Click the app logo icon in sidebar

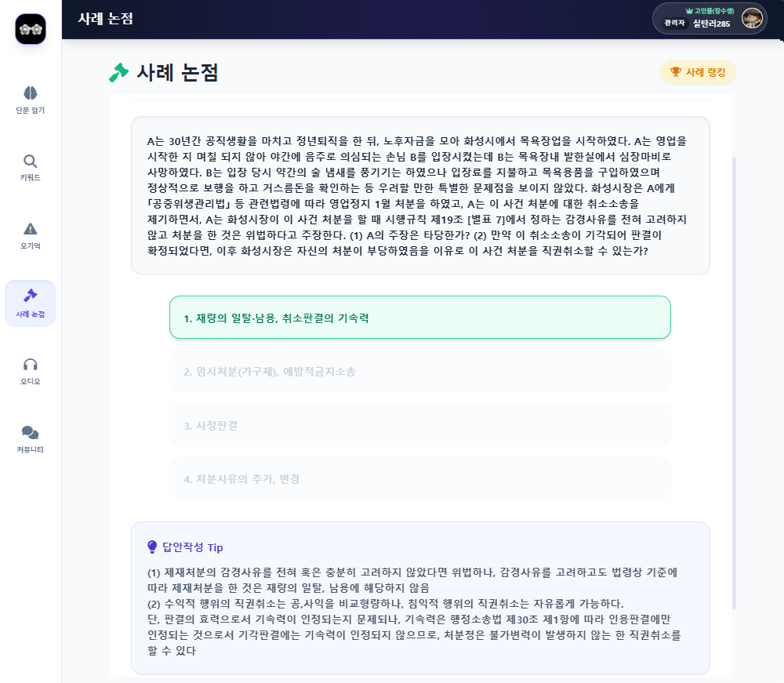point(31,29)
